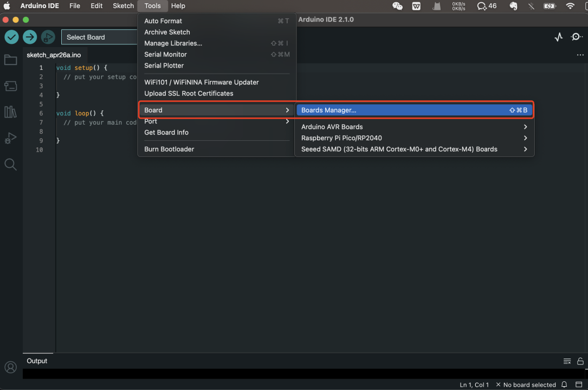Image resolution: width=588 pixels, height=390 pixels.
Task: Select Get Board Info menu item
Action: pyautogui.click(x=217, y=133)
